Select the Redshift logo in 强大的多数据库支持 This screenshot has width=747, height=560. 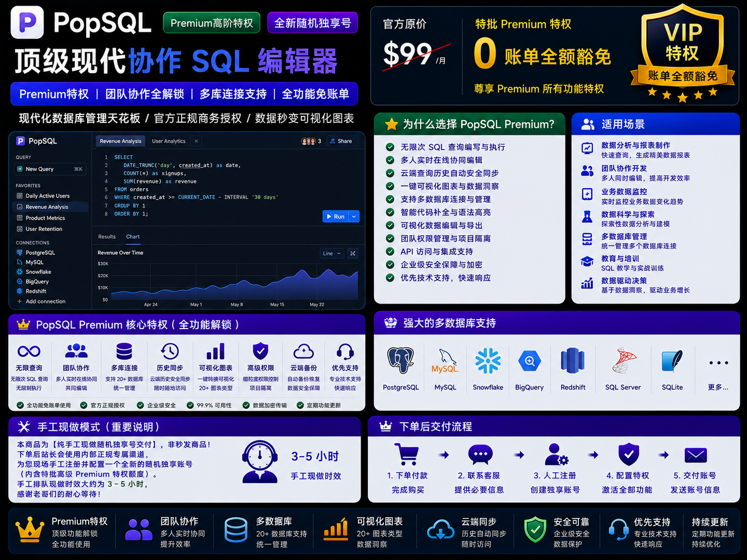click(573, 360)
